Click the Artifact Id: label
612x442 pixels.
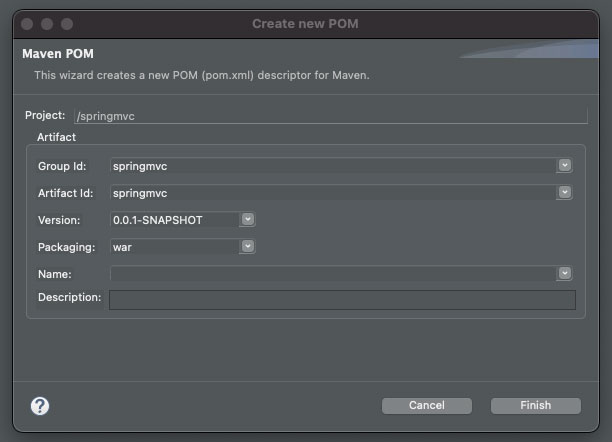(66, 193)
